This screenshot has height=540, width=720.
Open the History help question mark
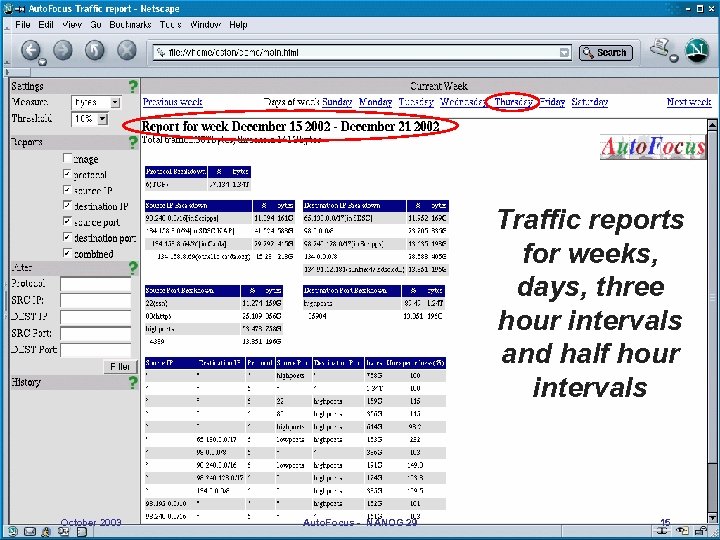[x=133, y=382]
